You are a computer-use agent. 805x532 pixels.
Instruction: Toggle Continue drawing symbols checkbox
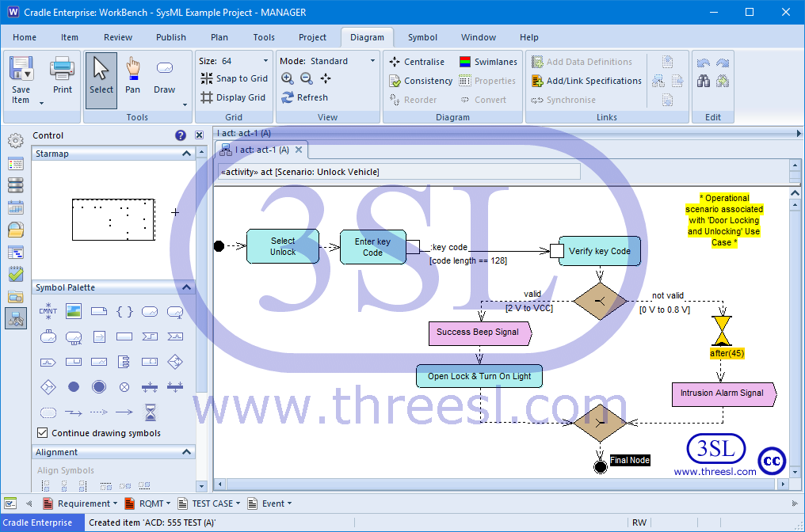[43, 433]
